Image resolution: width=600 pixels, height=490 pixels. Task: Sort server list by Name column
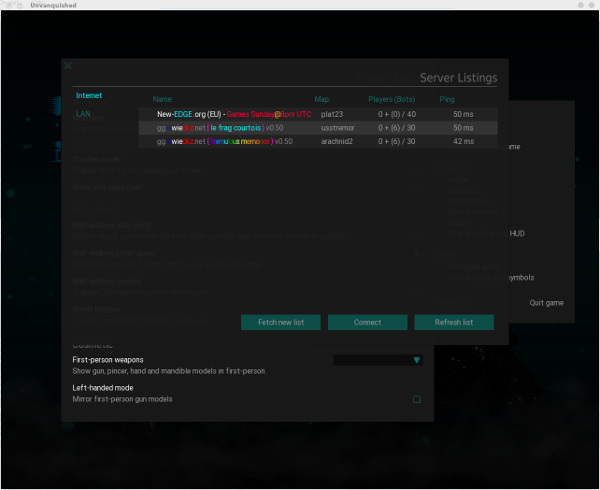pyautogui.click(x=162, y=100)
